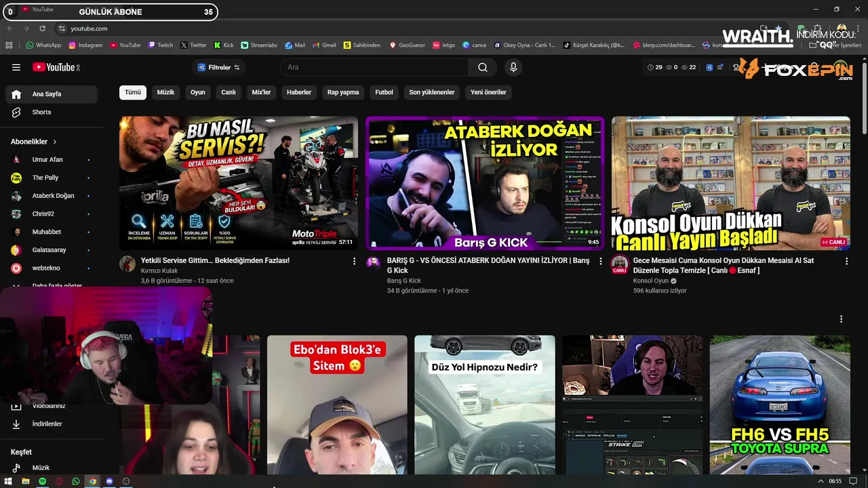The width and height of the screenshot is (868, 488).
Task: Reload the page in browser toolbar
Action: (x=43, y=28)
